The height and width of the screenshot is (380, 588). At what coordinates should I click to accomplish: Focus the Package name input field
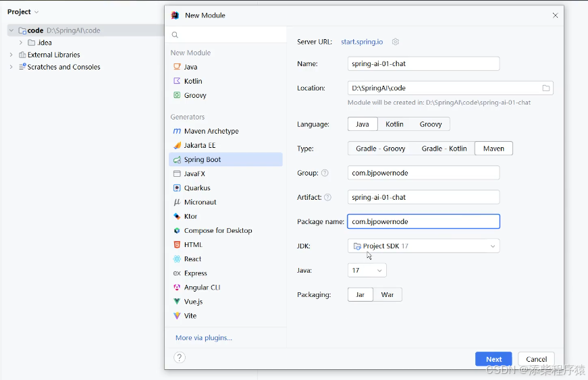[x=424, y=221]
